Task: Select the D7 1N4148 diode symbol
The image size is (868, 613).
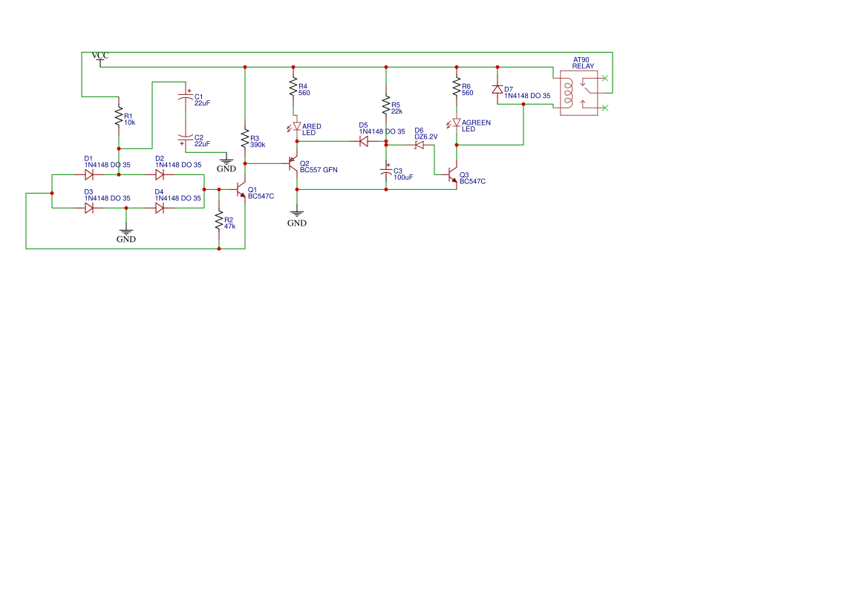Action: click(497, 91)
